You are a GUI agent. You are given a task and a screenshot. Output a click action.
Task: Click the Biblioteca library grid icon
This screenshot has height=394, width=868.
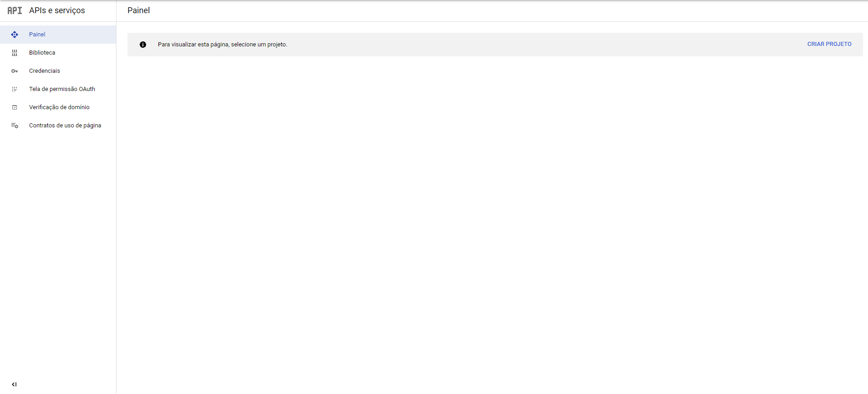15,53
